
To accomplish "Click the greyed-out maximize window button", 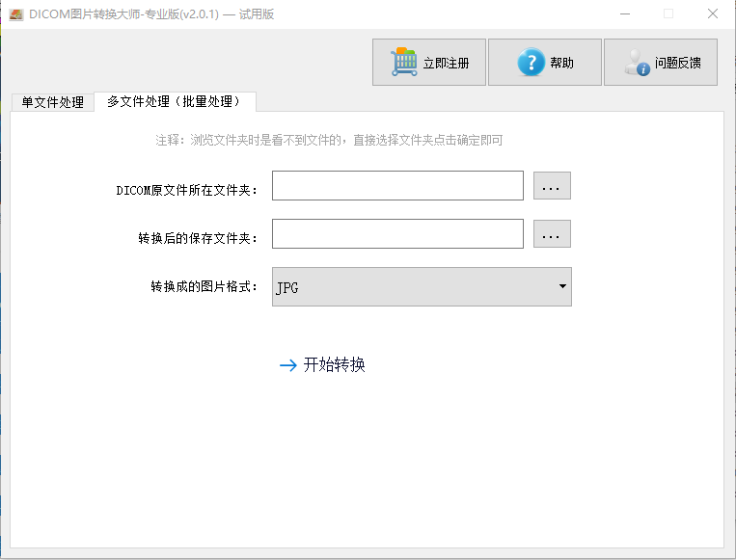I will click(x=668, y=14).
